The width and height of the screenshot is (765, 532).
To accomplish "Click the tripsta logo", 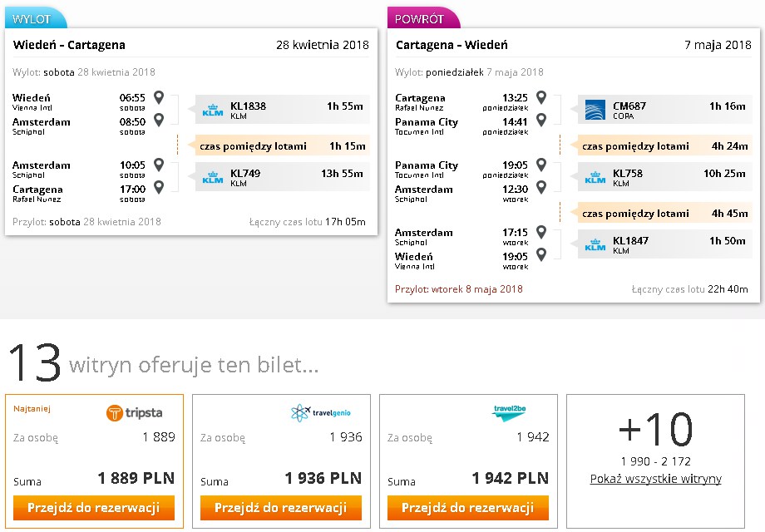I will (134, 413).
